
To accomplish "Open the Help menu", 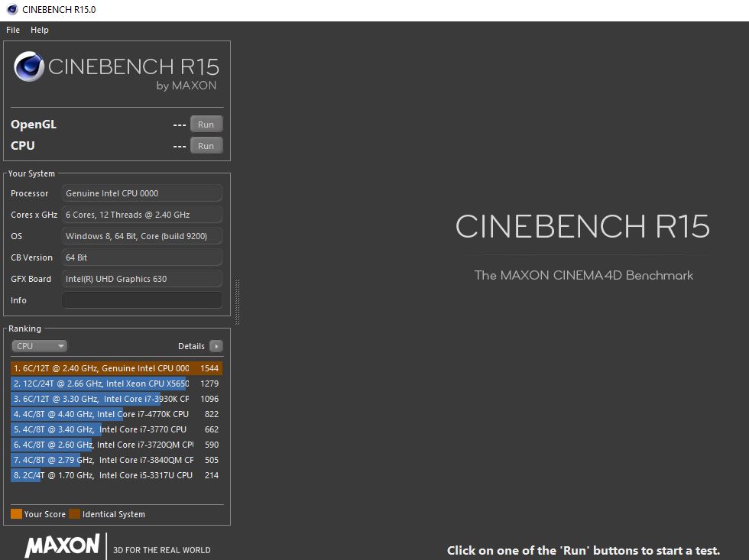I will click(40, 30).
